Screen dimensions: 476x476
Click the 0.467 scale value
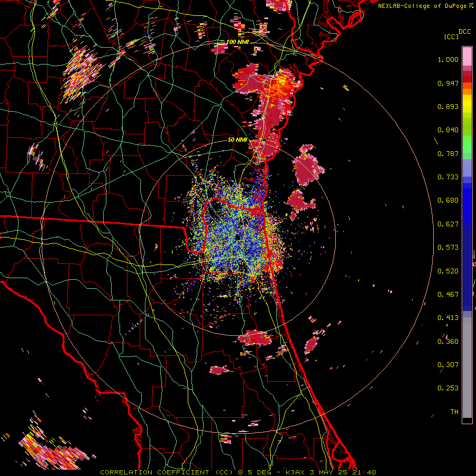coord(448,295)
